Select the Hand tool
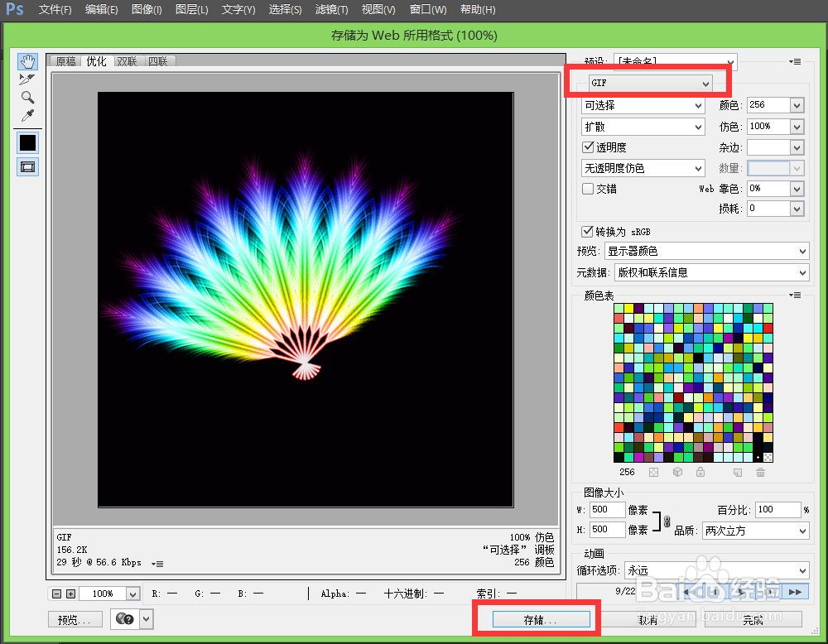This screenshot has height=644, width=828. pyautogui.click(x=27, y=62)
